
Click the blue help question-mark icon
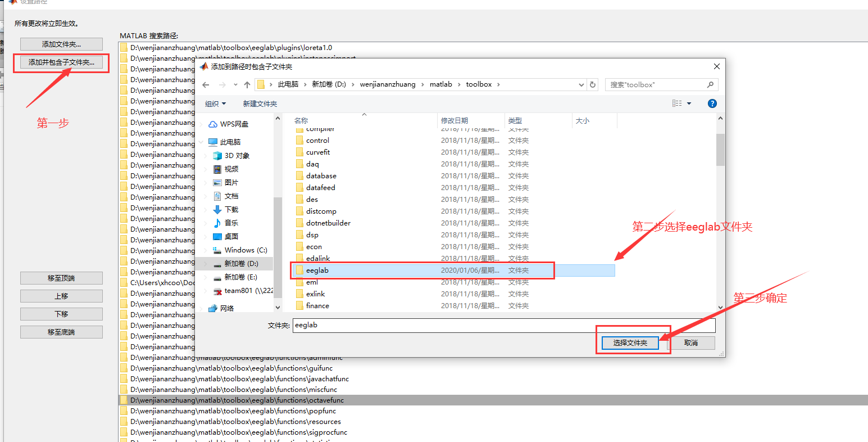point(712,103)
